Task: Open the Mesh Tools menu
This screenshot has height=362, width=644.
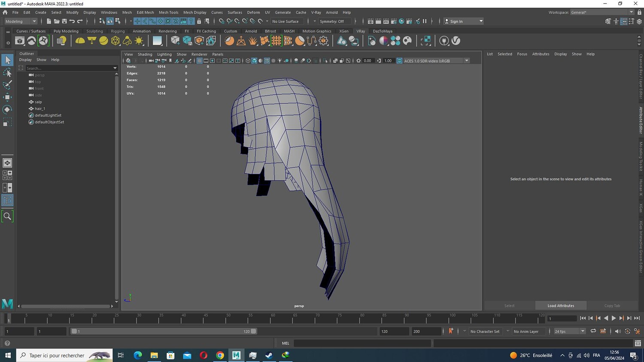Action: pyautogui.click(x=168, y=12)
